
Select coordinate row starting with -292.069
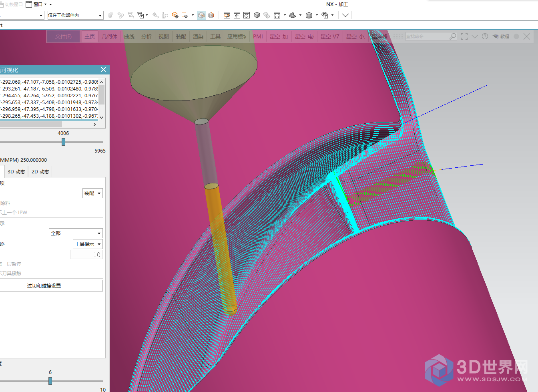49,82
